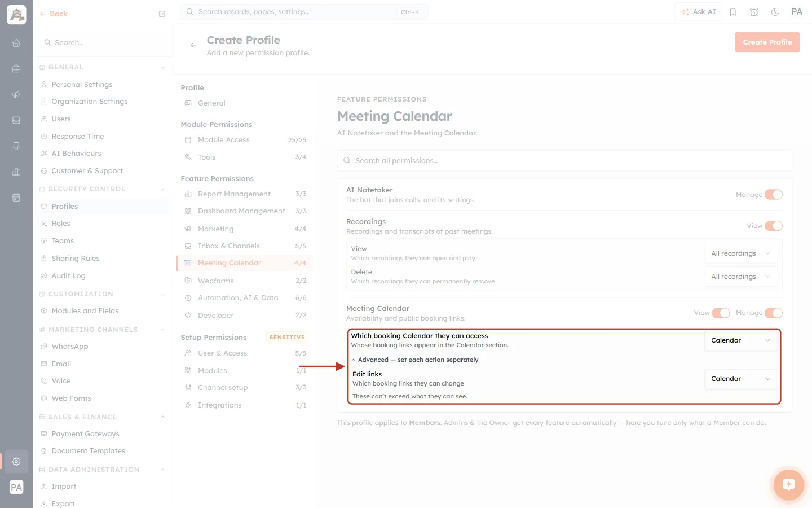Click the bookmark icon in top bar
Screen dimensions: 812x508
(x=733, y=12)
